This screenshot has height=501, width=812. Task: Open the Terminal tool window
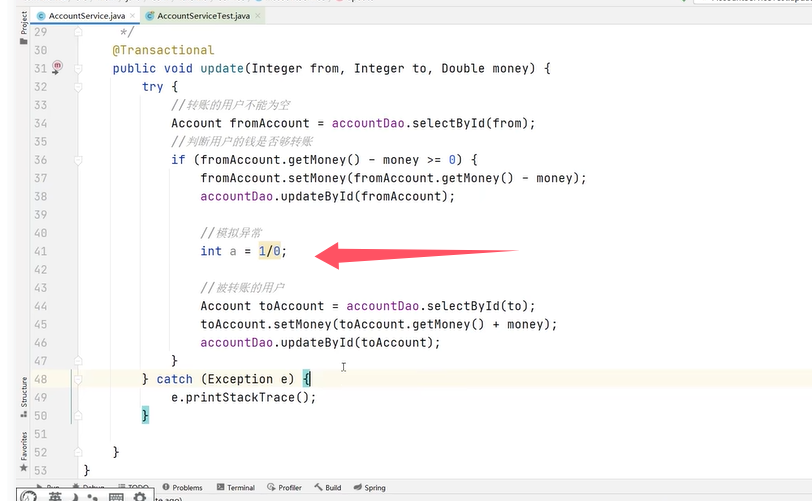click(236, 488)
